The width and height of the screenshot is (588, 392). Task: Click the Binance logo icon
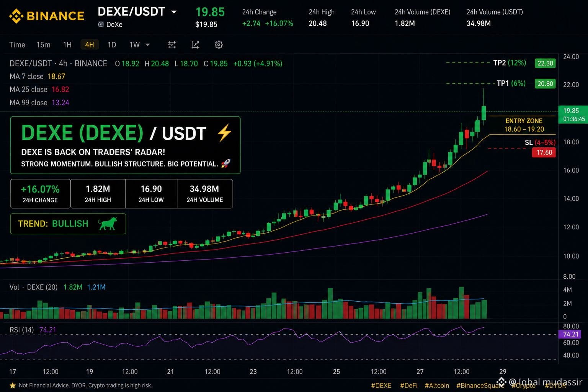pos(16,16)
